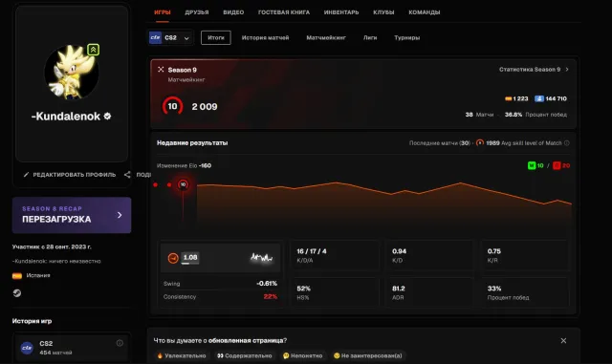Go to ГОСТЕВАЯ КНИГА tab

coord(284,12)
